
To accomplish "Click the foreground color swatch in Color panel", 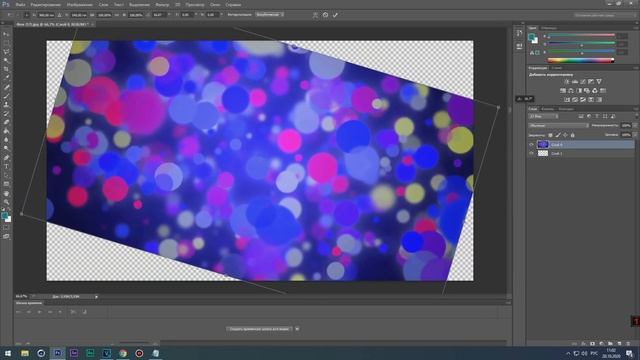I will [x=531, y=38].
